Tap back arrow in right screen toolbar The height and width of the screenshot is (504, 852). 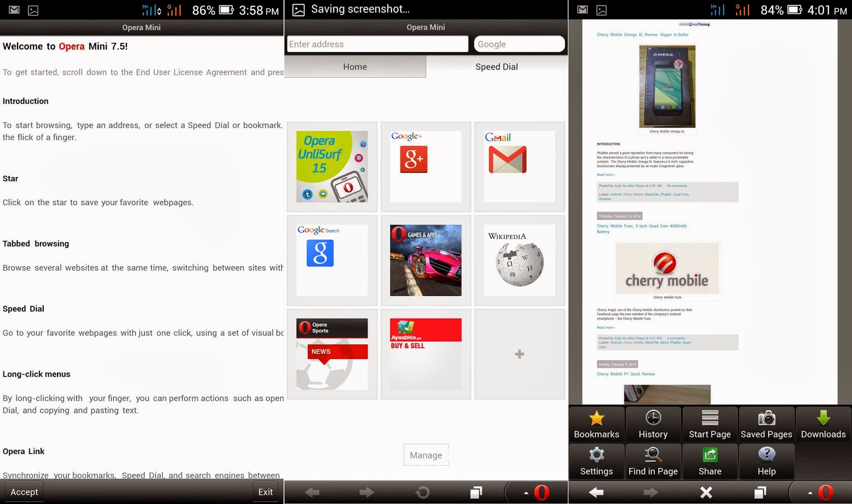596,492
